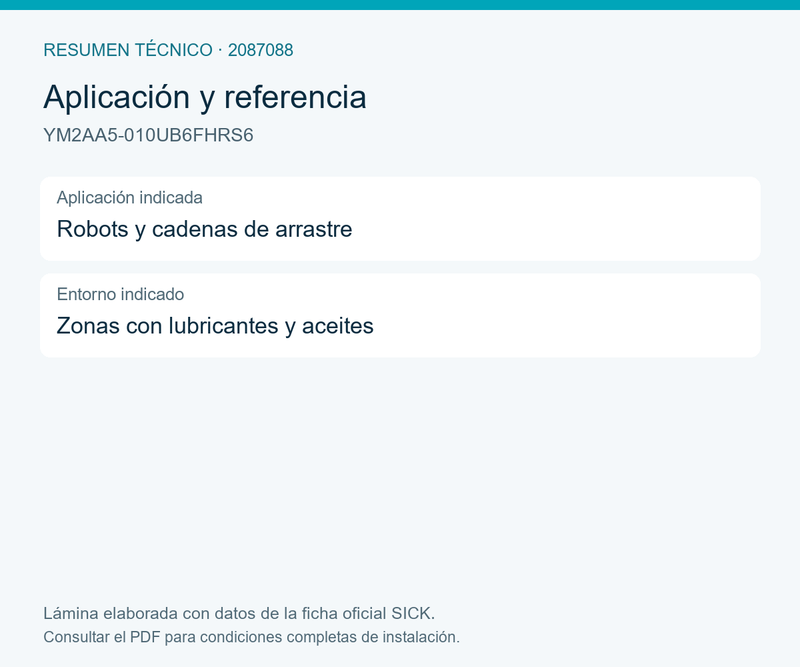800x667 pixels.
Task: Select the 'Robots y cadenas de arrastre' value
Action: point(205,229)
